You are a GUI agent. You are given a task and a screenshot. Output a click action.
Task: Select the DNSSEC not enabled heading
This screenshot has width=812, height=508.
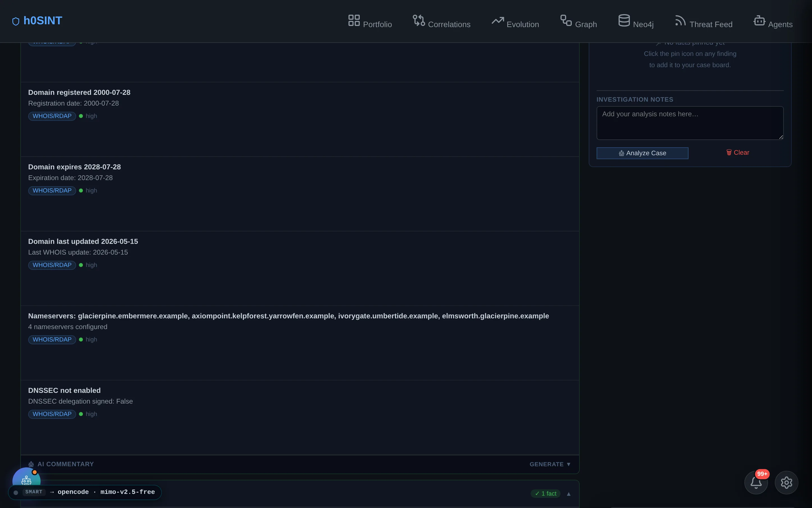(x=64, y=390)
